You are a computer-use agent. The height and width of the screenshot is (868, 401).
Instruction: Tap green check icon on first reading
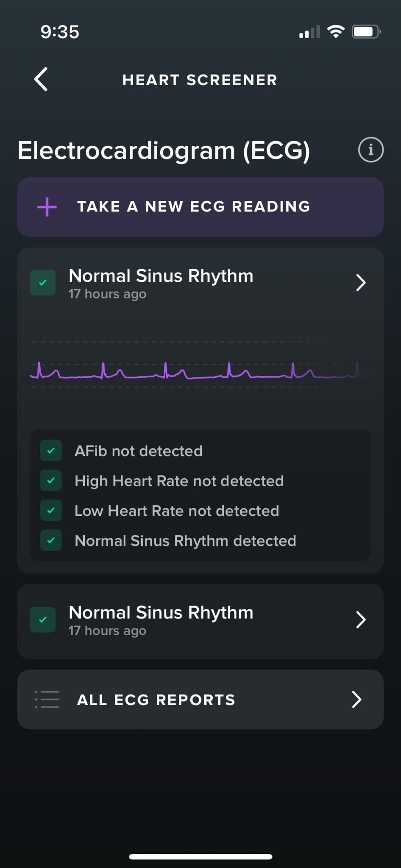(43, 283)
